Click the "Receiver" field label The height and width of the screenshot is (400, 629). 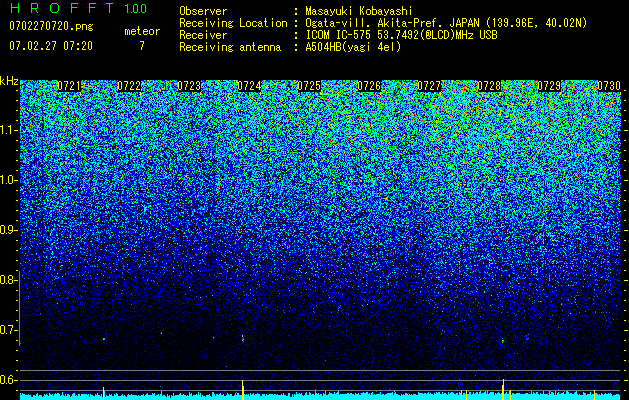tap(203, 35)
